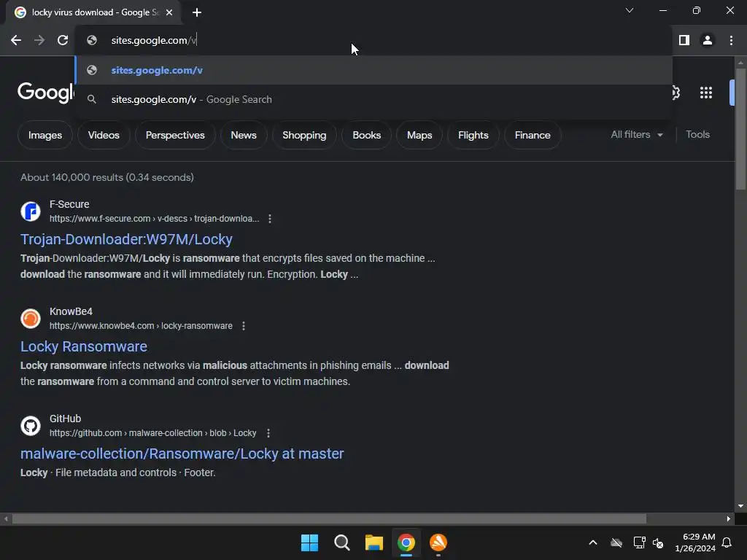Open Trojan-Downloader:W97M/Locky result
The height and width of the screenshot is (560, 747).
126,239
